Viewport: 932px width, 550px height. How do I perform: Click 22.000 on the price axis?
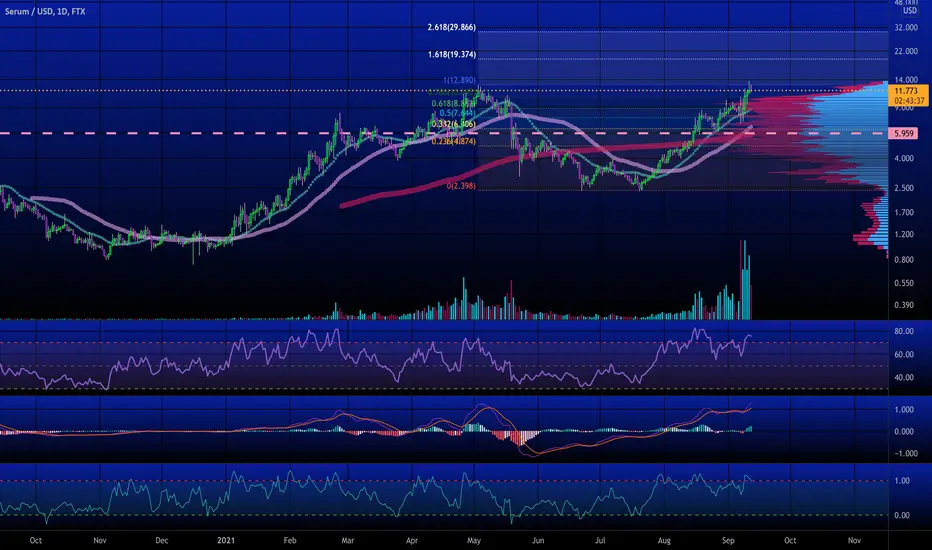click(x=906, y=52)
